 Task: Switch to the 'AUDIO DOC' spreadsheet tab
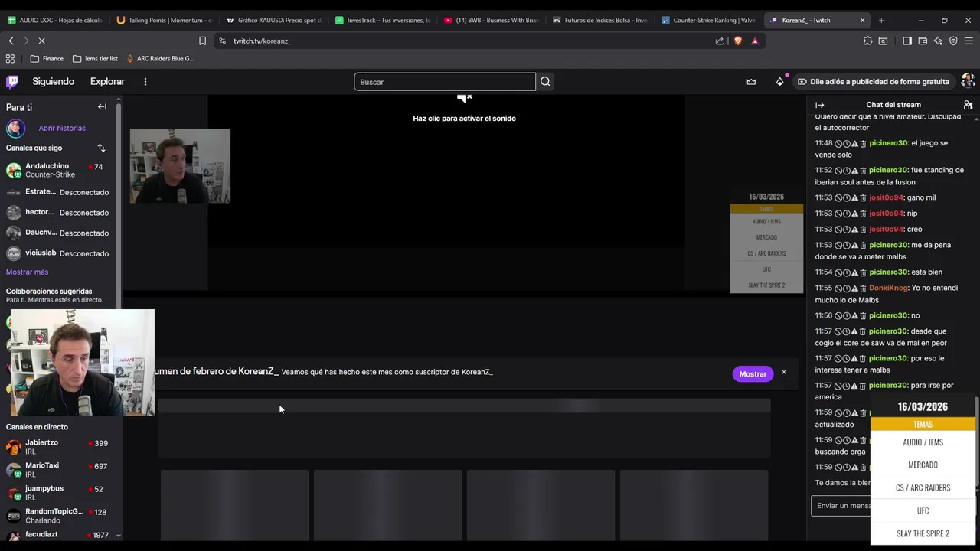pyautogui.click(x=54, y=21)
